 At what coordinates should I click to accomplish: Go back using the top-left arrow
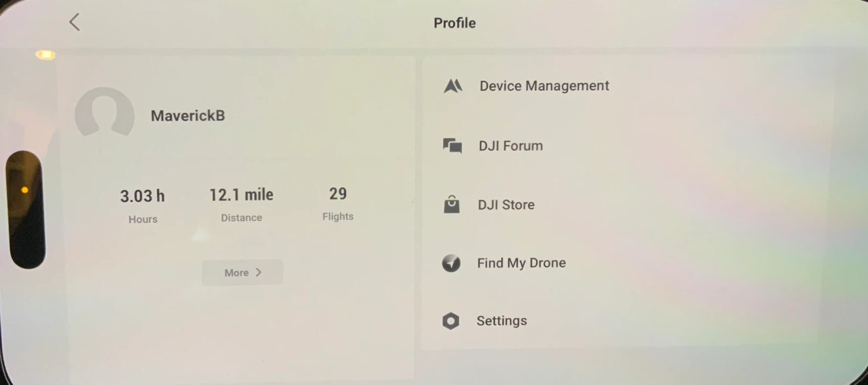click(x=74, y=22)
